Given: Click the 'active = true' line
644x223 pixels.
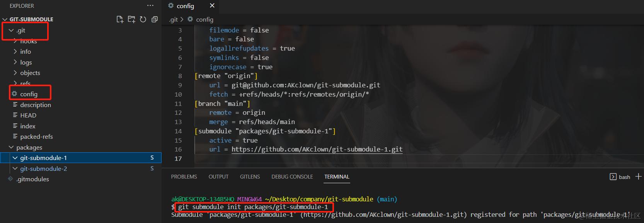Looking at the screenshot, I should coord(233,140).
